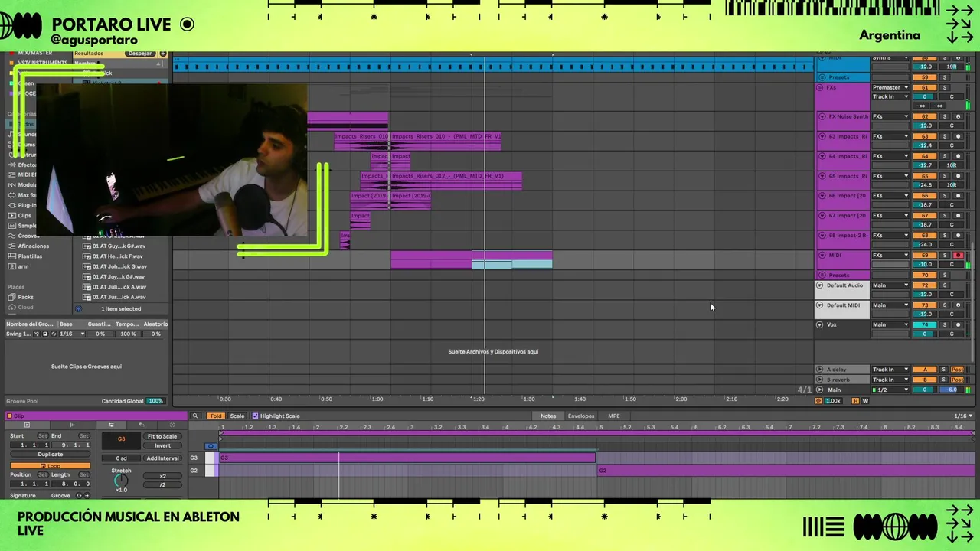Toggle the Fold button in piano roll
The height and width of the screenshot is (551, 980).
click(x=216, y=416)
